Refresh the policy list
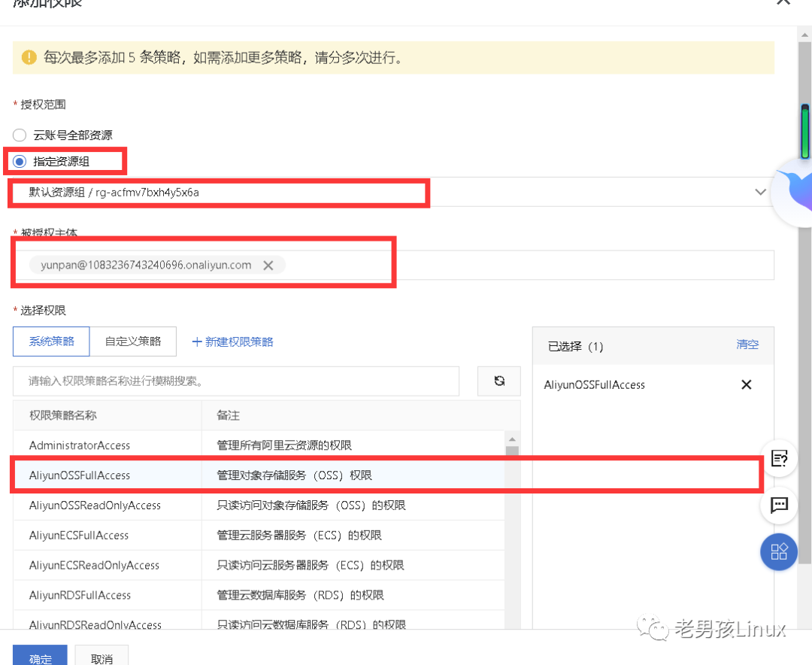Image resolution: width=812 pixels, height=665 pixels. tap(499, 381)
